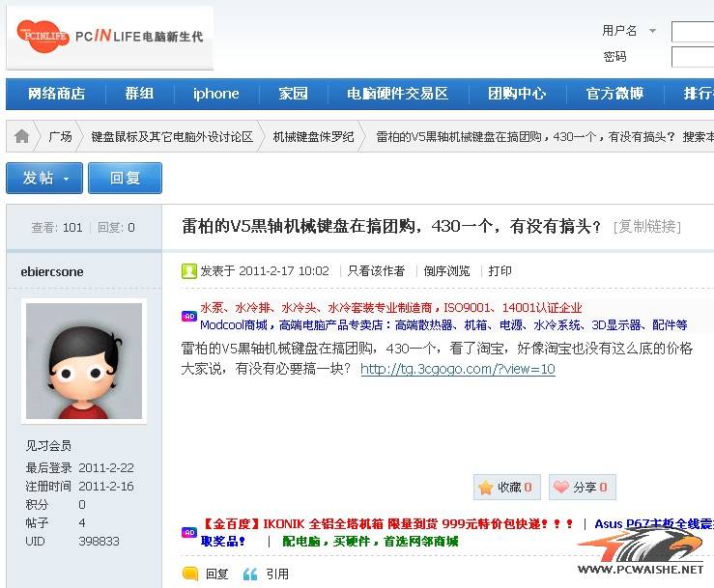Focus the username input field
This screenshot has height=588, width=714.
pyautogui.click(x=693, y=32)
